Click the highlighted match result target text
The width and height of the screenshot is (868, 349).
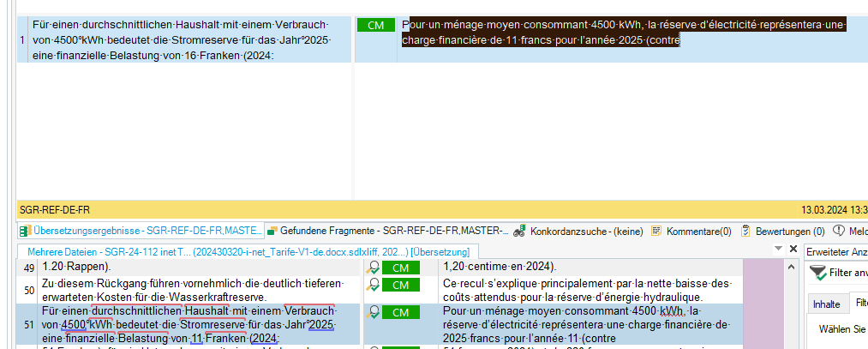[x=624, y=32]
